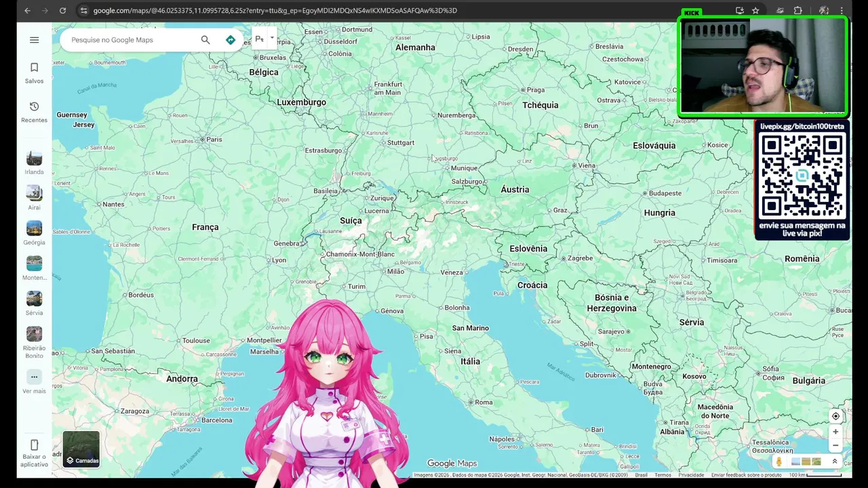The image size is (868, 488).
Task: Click the Alemanha country label
Action: 415,47
